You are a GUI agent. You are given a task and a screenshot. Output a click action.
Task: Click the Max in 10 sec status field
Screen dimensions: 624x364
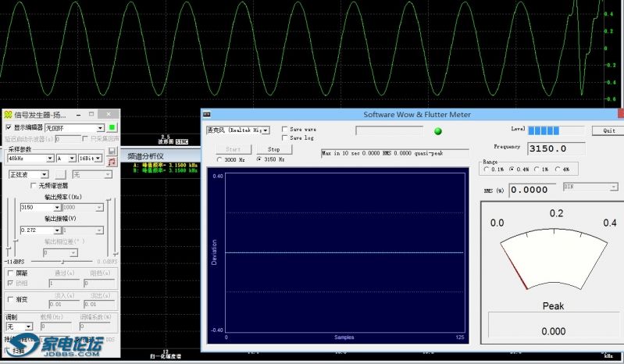point(395,153)
